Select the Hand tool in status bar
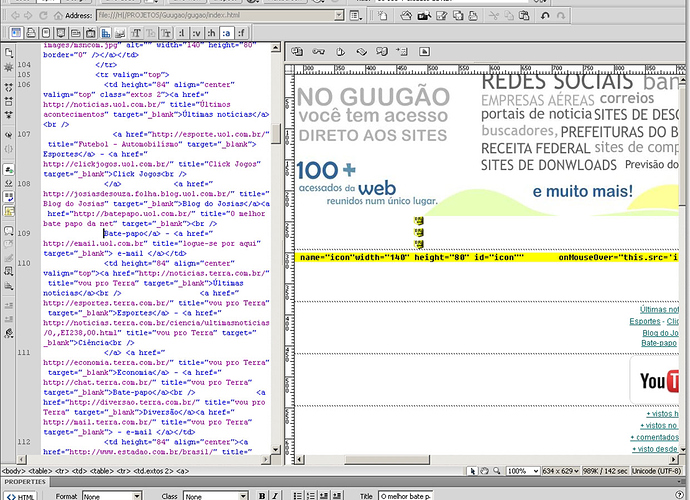 [x=484, y=471]
